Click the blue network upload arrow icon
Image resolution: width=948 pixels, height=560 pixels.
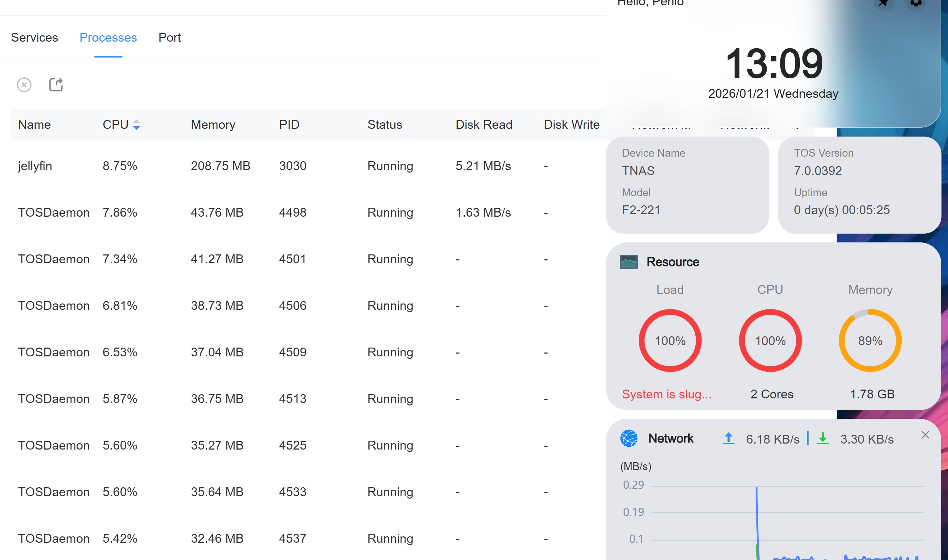[728, 439]
